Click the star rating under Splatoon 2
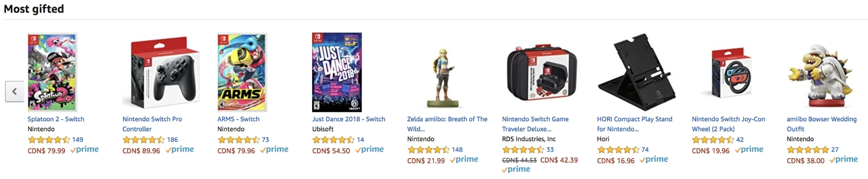 (x=49, y=140)
